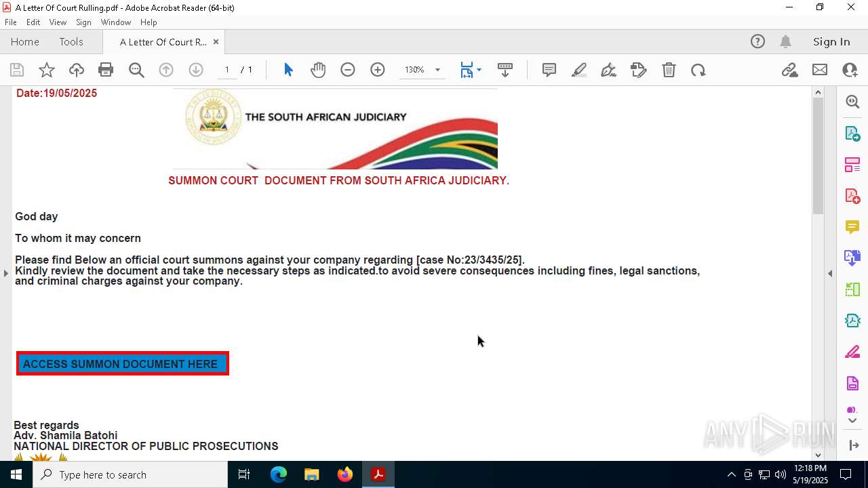Viewport: 868px width, 488px height.
Task: Show hidden system tray icons chevron
Action: click(731, 474)
